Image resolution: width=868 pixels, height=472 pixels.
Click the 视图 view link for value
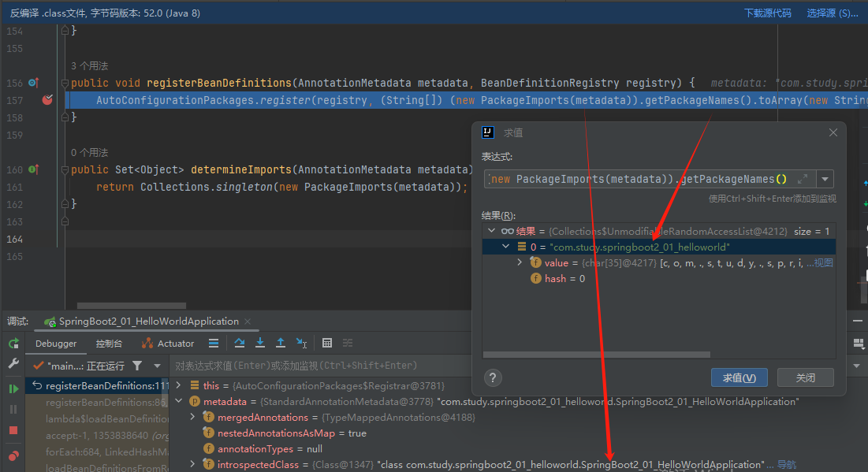click(824, 263)
